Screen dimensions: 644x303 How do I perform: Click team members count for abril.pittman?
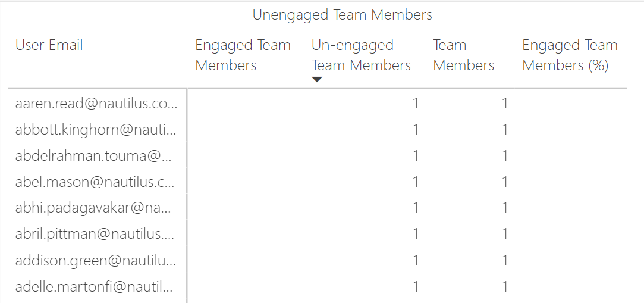(x=505, y=235)
